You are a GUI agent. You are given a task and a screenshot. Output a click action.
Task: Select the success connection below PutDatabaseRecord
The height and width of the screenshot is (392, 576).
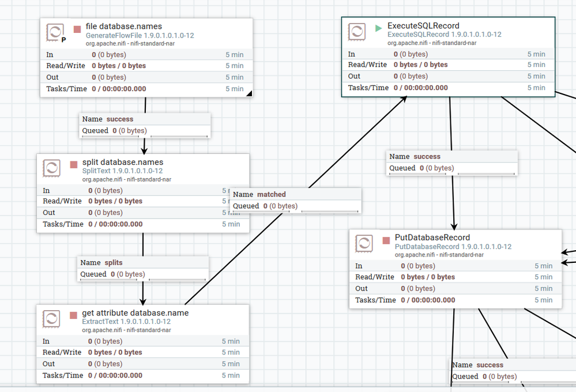514,371
